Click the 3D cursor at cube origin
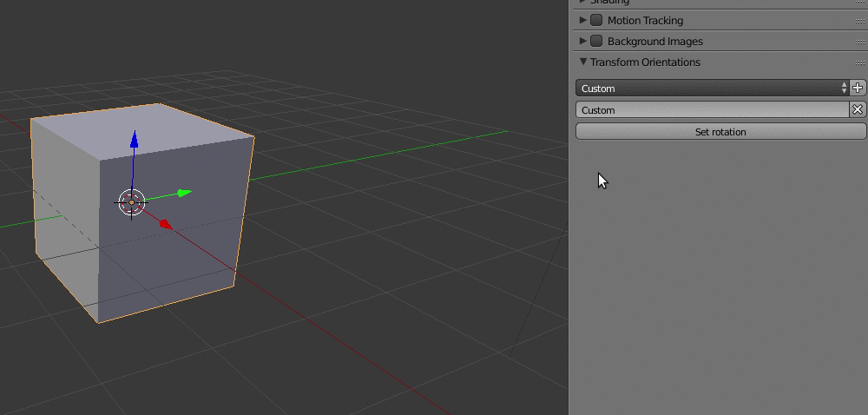This screenshot has height=415, width=868. coord(131,203)
